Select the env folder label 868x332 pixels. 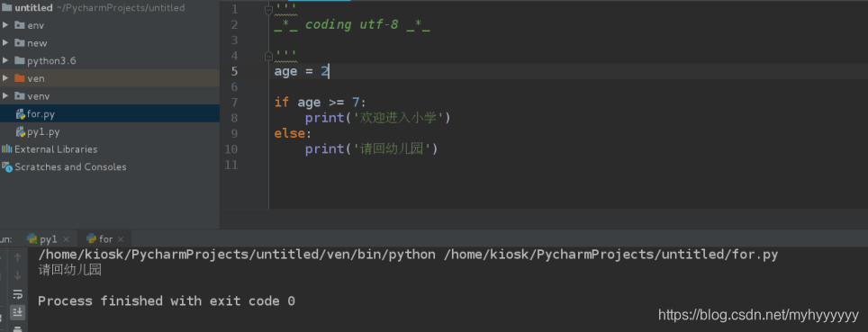tap(35, 25)
